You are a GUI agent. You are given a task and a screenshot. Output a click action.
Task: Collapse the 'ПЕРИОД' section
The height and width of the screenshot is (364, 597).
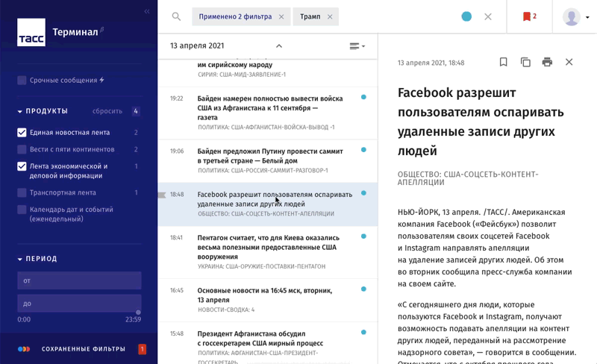coord(20,260)
